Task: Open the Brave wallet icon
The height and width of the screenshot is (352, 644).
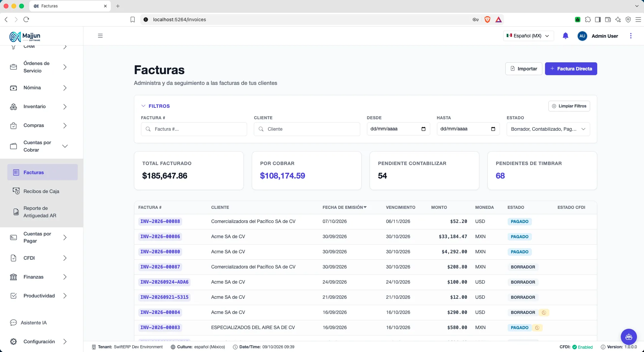Action: click(x=608, y=20)
